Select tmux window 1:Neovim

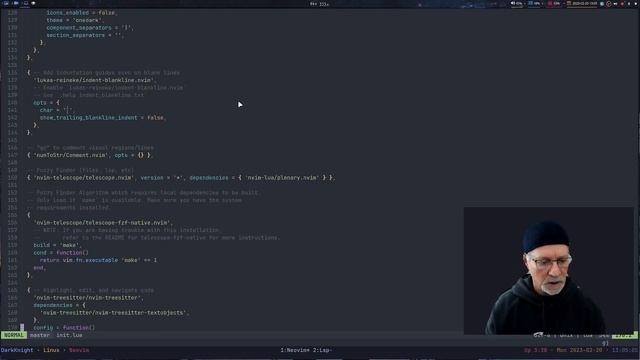[x=295, y=350]
